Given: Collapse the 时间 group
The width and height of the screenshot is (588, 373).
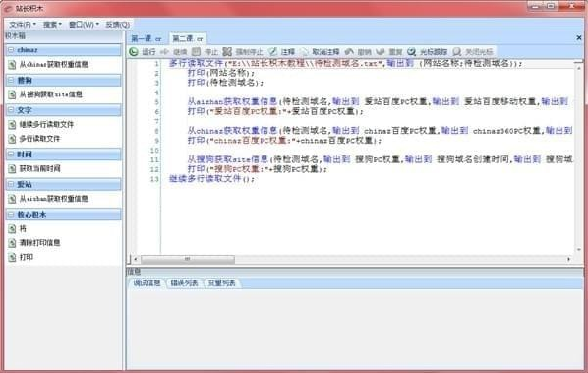Looking at the screenshot, I should (x=11, y=155).
